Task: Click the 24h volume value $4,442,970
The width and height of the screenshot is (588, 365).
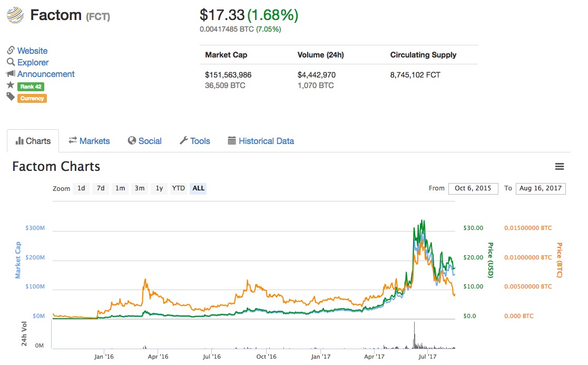Action: click(317, 75)
